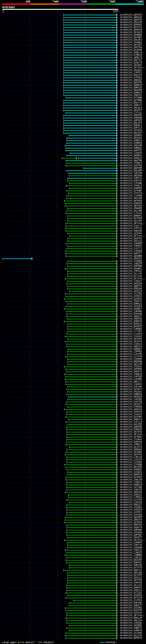Open hit UniRef100_Q93ZK3
This screenshot has height=644, width=146.
pos(131,15)
